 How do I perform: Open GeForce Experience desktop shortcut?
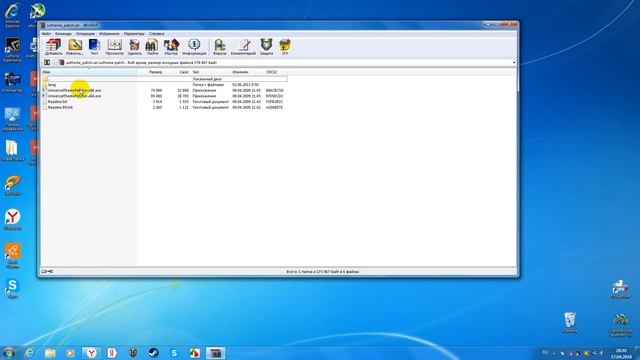12,50
